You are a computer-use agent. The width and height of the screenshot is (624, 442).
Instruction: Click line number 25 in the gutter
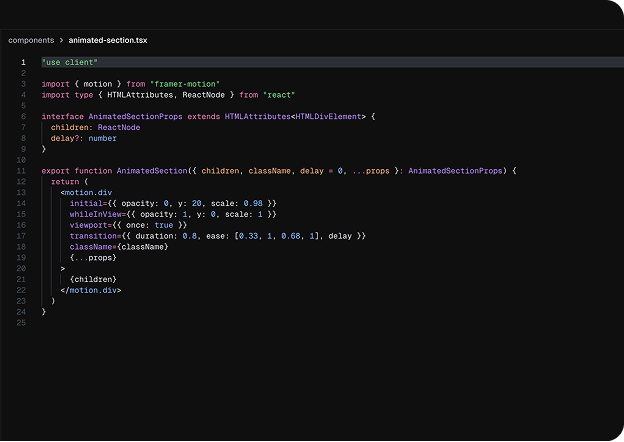click(22, 323)
